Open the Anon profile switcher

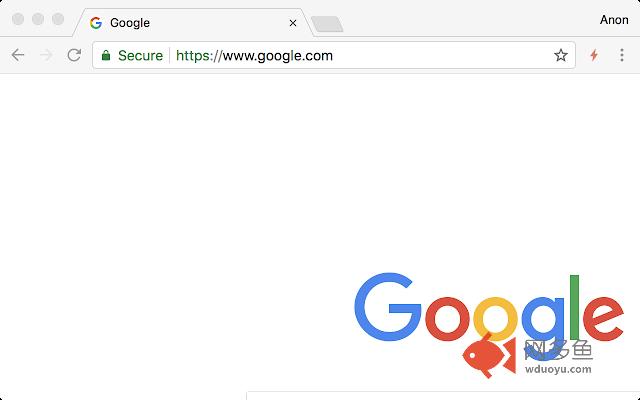[x=614, y=20]
